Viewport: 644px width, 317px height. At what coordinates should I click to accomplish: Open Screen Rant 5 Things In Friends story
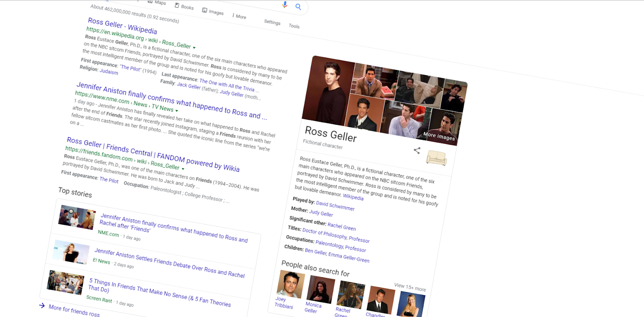tap(159, 292)
